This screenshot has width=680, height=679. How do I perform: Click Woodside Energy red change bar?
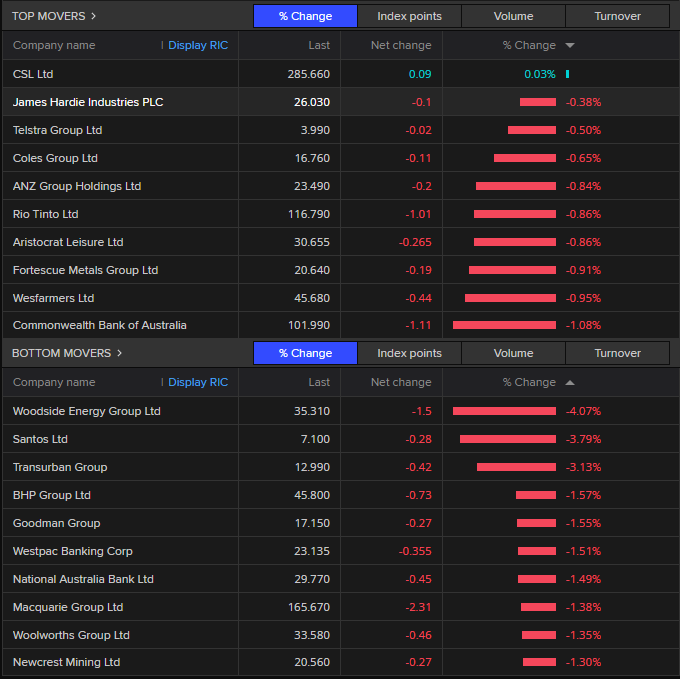point(504,411)
